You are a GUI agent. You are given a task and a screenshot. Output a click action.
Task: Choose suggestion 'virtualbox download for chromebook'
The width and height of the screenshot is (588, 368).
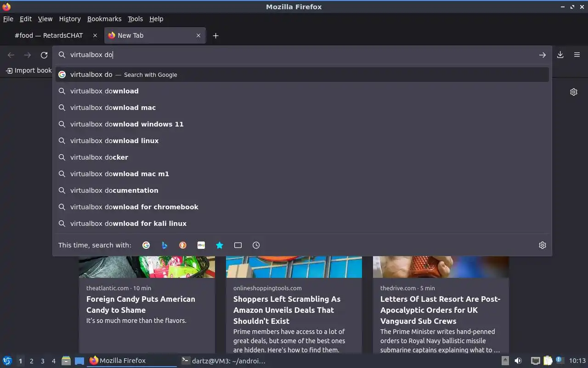pos(302,207)
